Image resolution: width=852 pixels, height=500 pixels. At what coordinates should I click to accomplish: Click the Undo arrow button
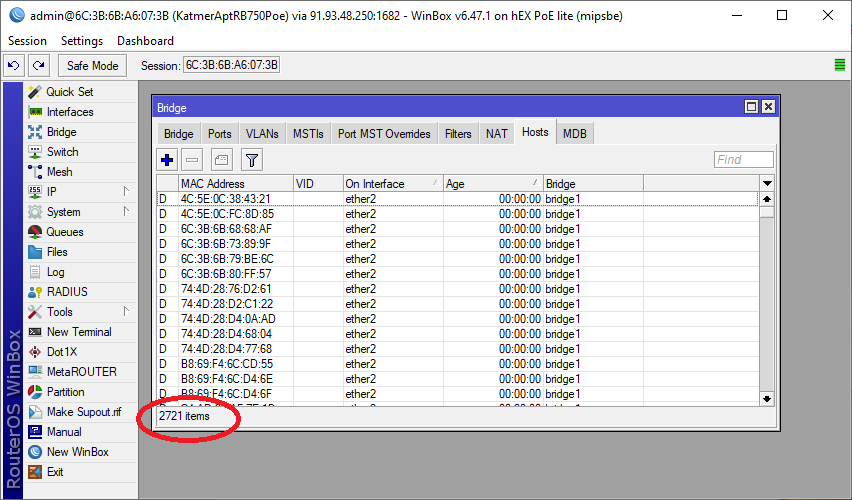(x=14, y=66)
